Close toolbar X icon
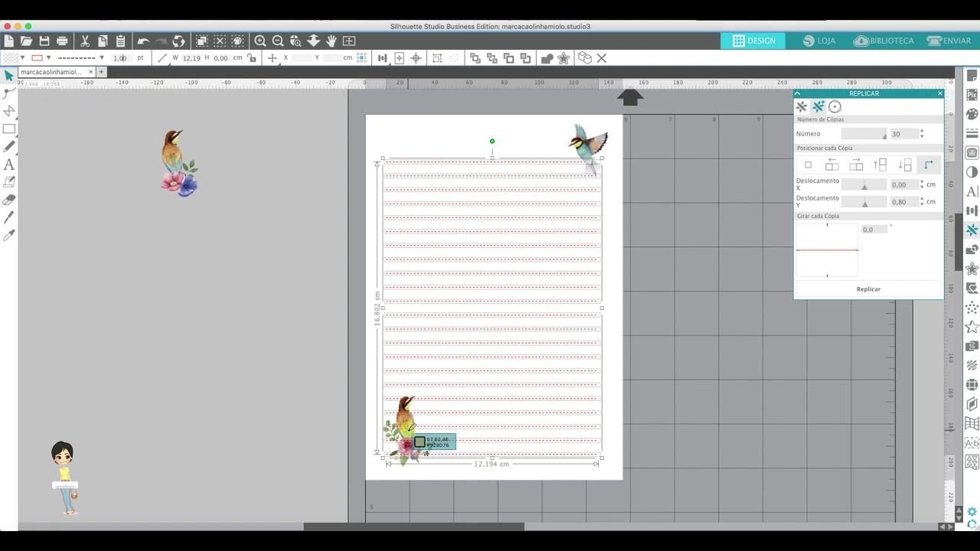 pyautogui.click(x=602, y=58)
